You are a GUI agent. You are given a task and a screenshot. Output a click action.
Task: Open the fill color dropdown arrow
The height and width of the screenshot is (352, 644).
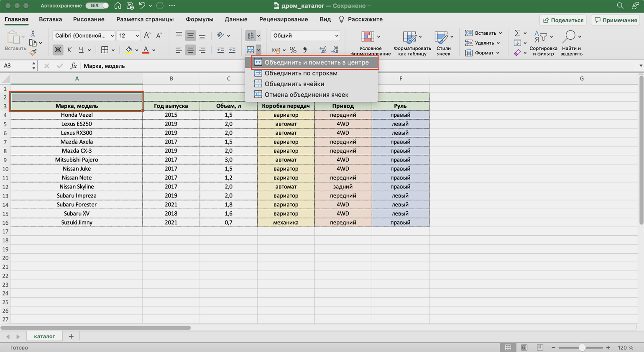tap(136, 50)
